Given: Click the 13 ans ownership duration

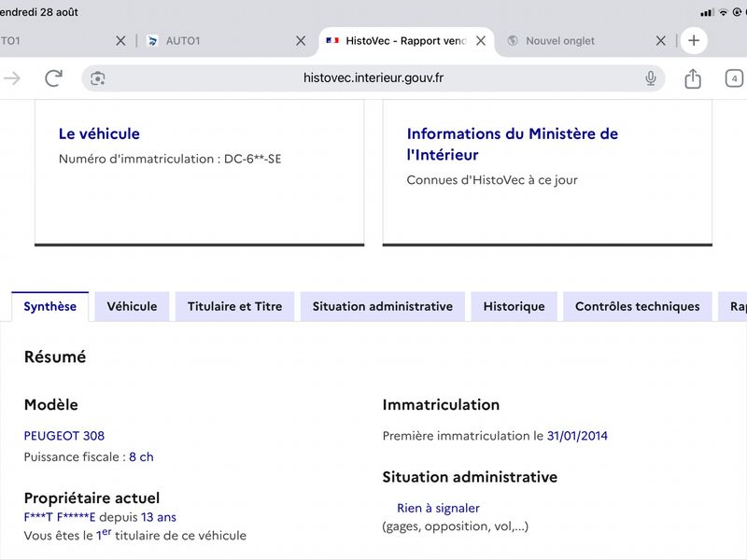Looking at the screenshot, I should tap(159, 517).
